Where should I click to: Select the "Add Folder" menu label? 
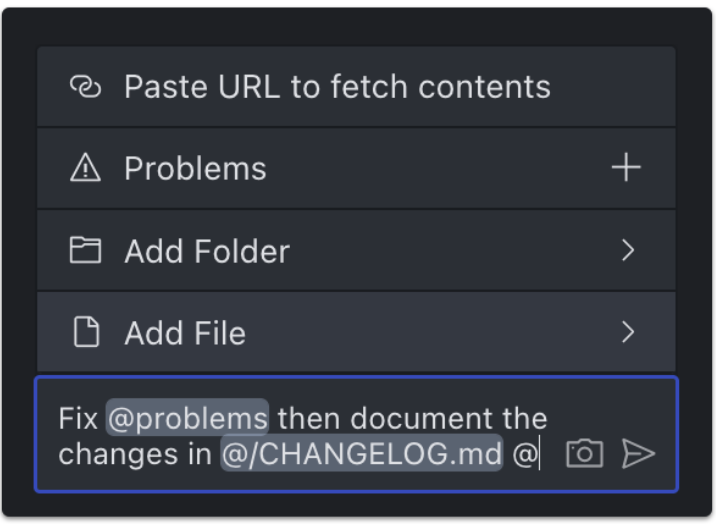(207, 251)
